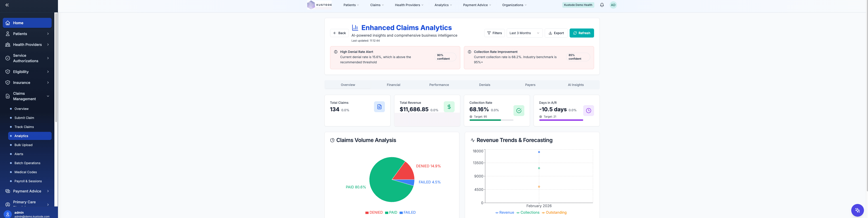Image resolution: width=868 pixels, height=218 pixels.
Task: Click the Kustode logo in the top navbar
Action: tap(319, 5)
